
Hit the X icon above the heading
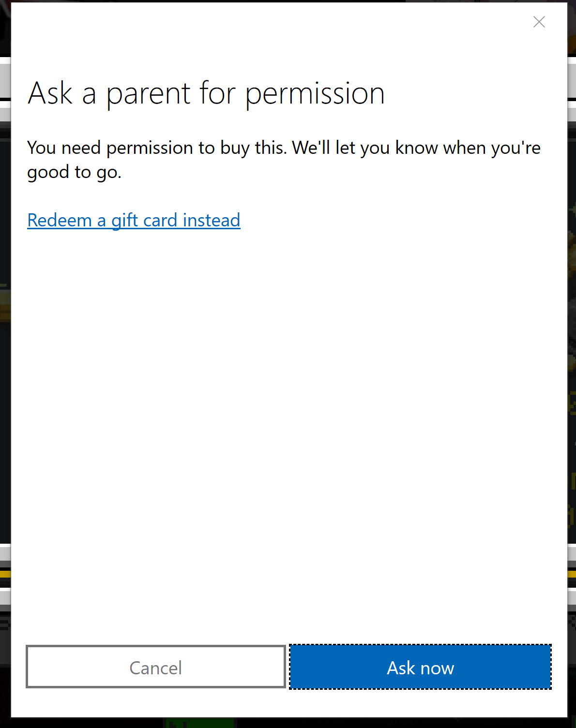click(539, 22)
